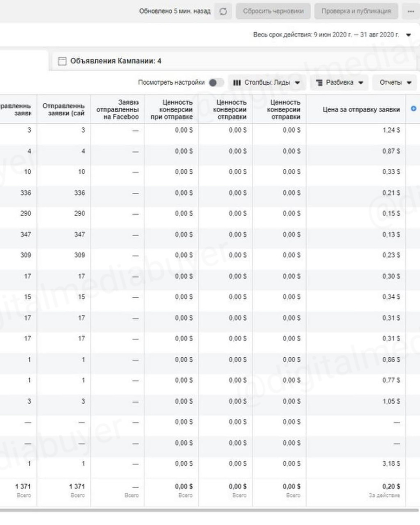Click the price cell 3,18 $
The height and width of the screenshot is (525, 420).
click(391, 464)
